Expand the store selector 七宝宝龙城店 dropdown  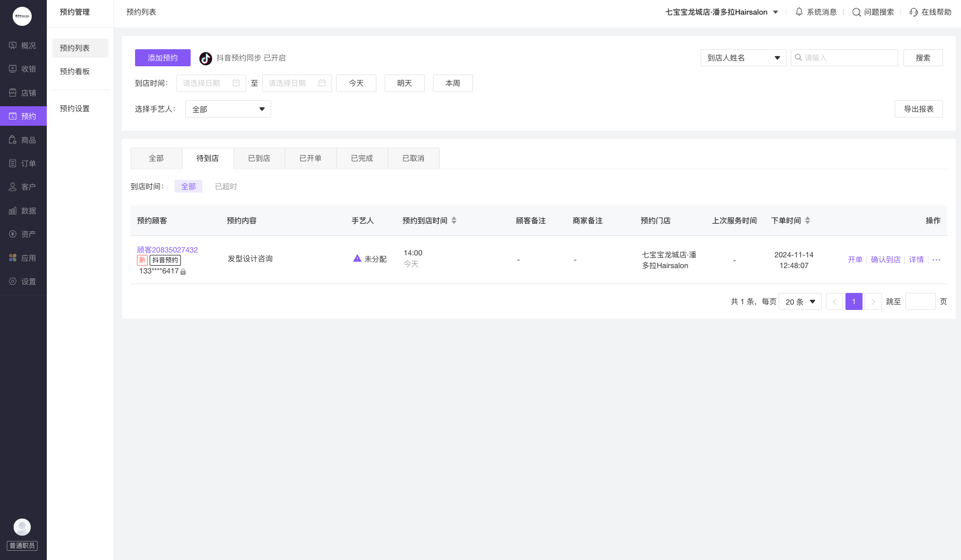click(776, 12)
